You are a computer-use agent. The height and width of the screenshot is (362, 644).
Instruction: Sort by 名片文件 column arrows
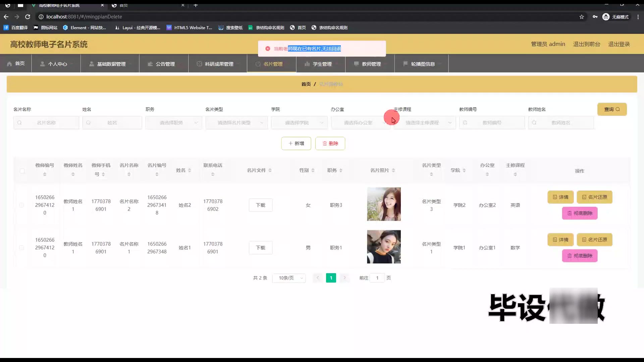point(270,170)
